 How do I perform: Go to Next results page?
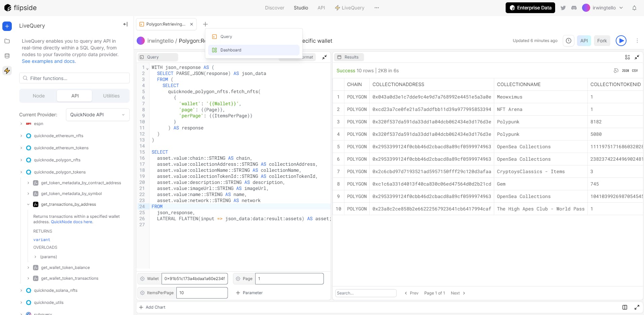click(458, 293)
